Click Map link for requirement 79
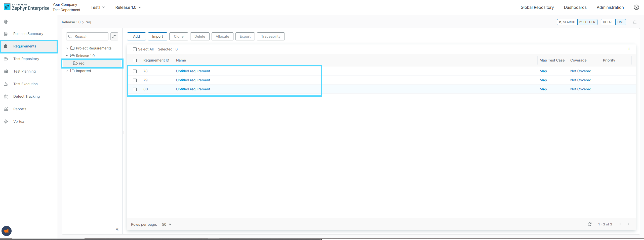Viewport: 644px width, 240px height. [543, 80]
